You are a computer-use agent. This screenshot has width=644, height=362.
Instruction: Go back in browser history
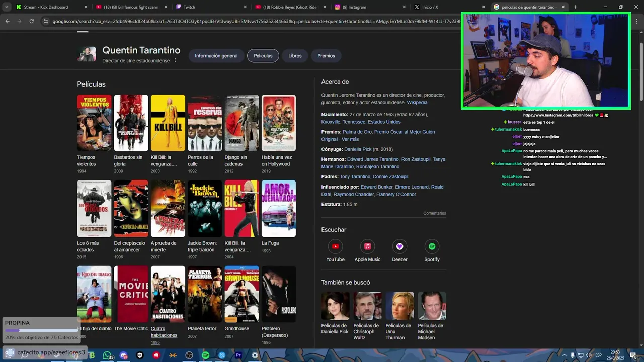click(7, 21)
